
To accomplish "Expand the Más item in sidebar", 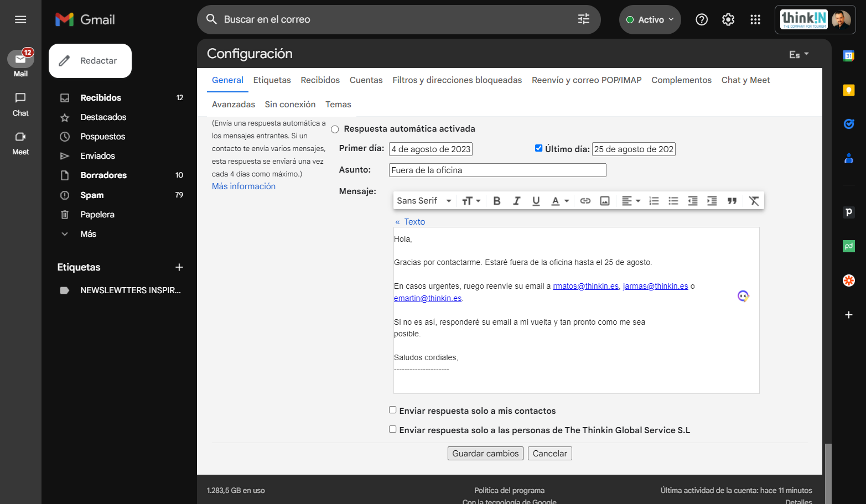I will pyautogui.click(x=88, y=234).
